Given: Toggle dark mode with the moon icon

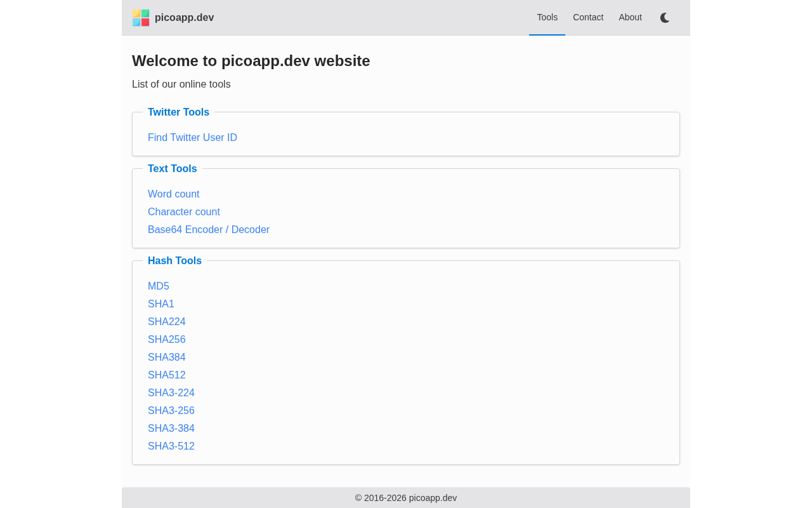Looking at the screenshot, I should 664,18.
